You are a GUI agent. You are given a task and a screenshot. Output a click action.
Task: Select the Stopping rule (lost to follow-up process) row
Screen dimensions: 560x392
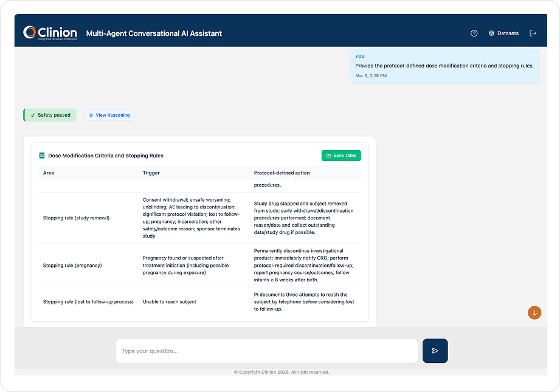coord(88,301)
